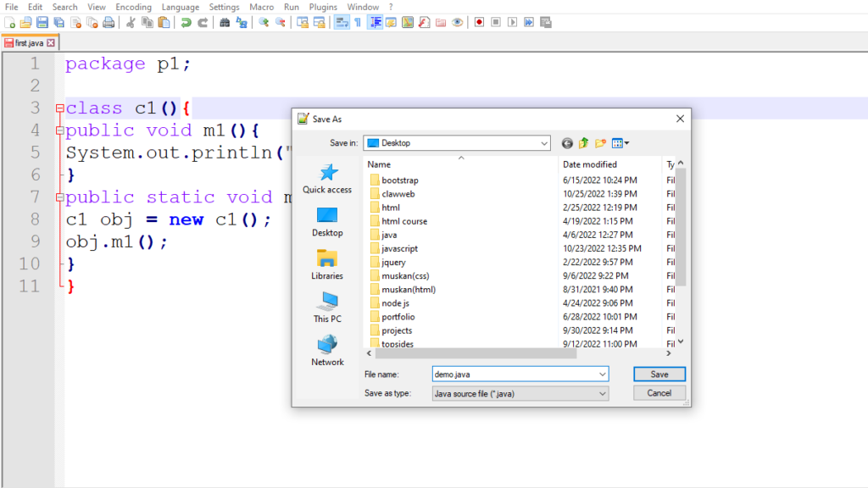Screen dimensions: 868x488
Task: Go back to last folder visited
Action: click(567, 143)
